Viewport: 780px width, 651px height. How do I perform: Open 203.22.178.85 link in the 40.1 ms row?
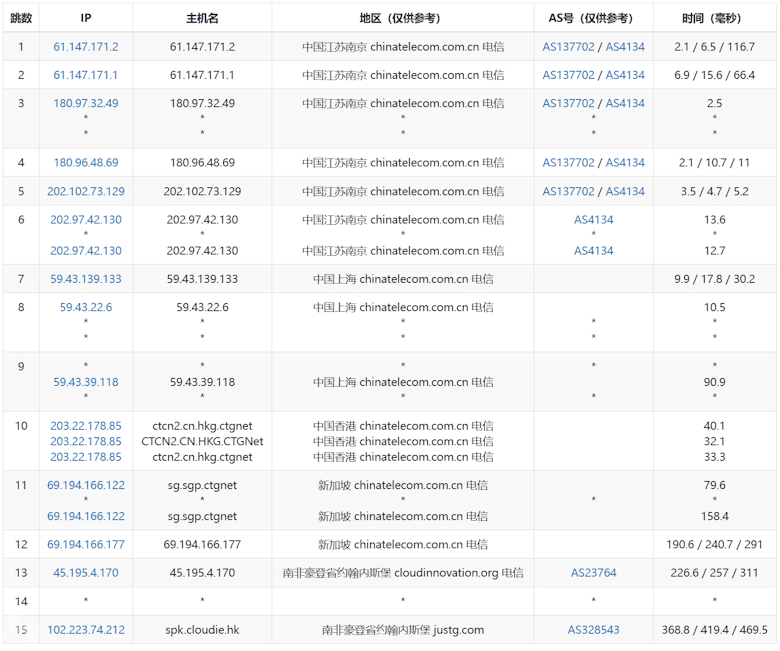(86, 426)
